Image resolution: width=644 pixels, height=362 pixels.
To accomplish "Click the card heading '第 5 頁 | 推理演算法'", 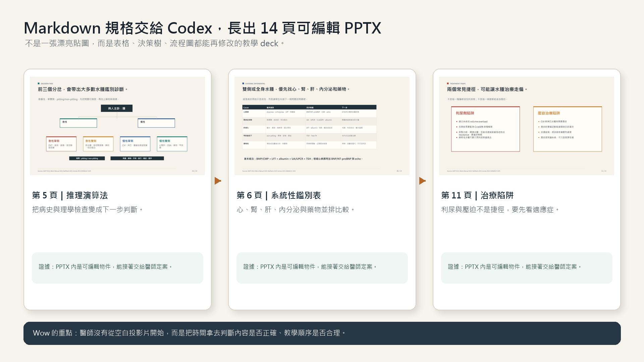I will pyautogui.click(x=70, y=195).
